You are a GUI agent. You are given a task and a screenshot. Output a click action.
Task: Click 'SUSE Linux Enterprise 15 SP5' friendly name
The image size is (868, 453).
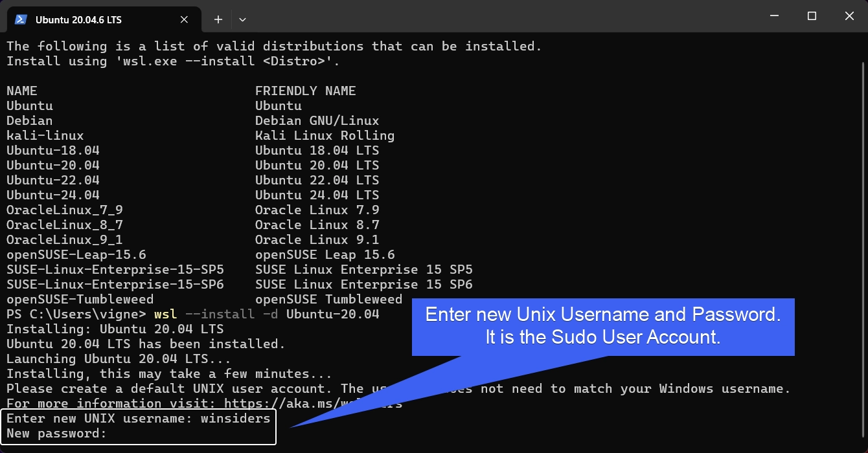click(x=364, y=269)
